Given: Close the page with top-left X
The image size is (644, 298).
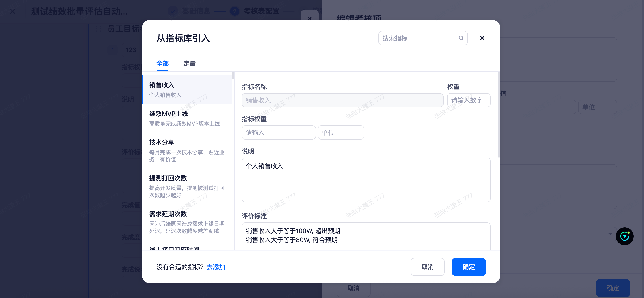Looking at the screenshot, I should [x=13, y=11].
